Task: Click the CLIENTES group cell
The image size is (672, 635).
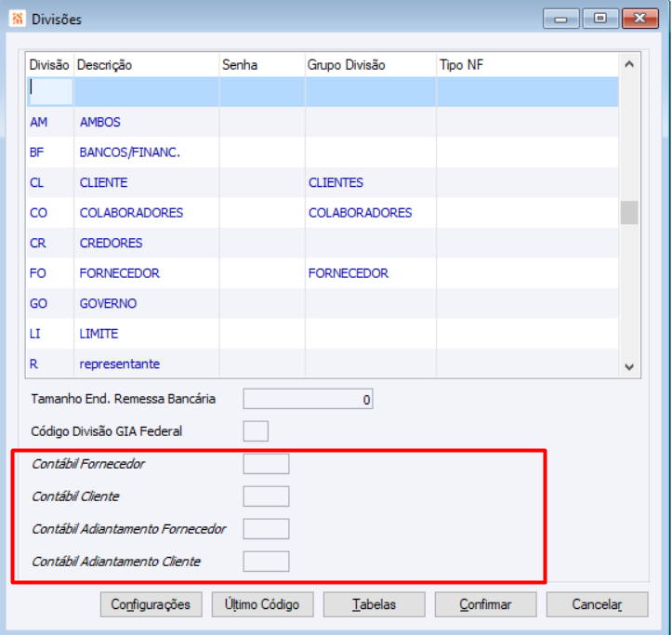Action: [371, 182]
